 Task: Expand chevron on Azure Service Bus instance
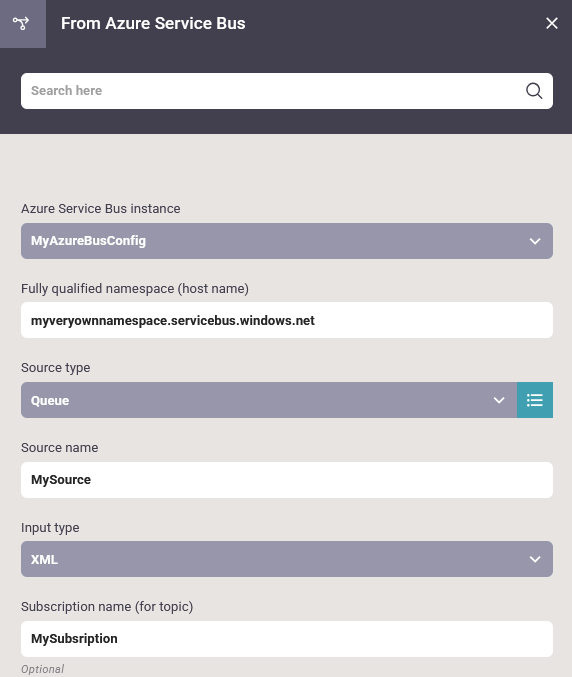pos(535,241)
